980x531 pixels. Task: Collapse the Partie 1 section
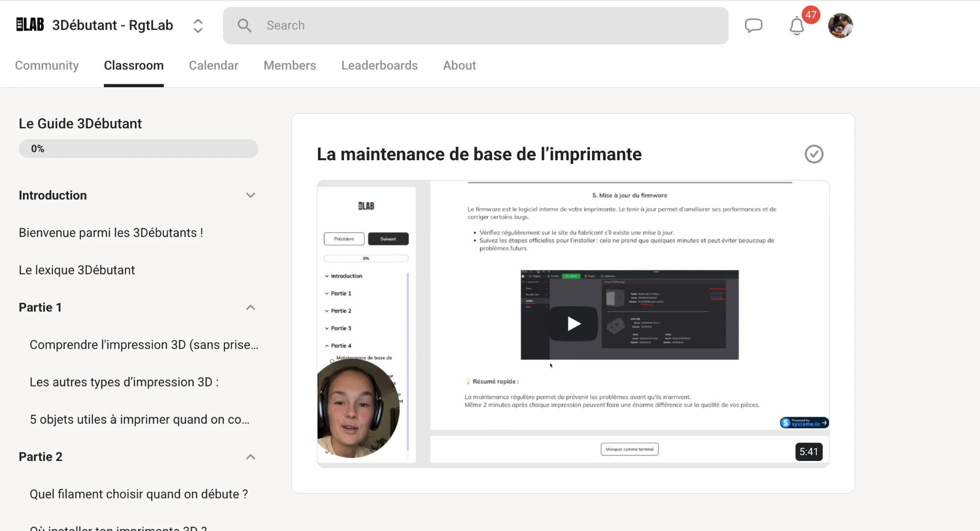pos(250,307)
